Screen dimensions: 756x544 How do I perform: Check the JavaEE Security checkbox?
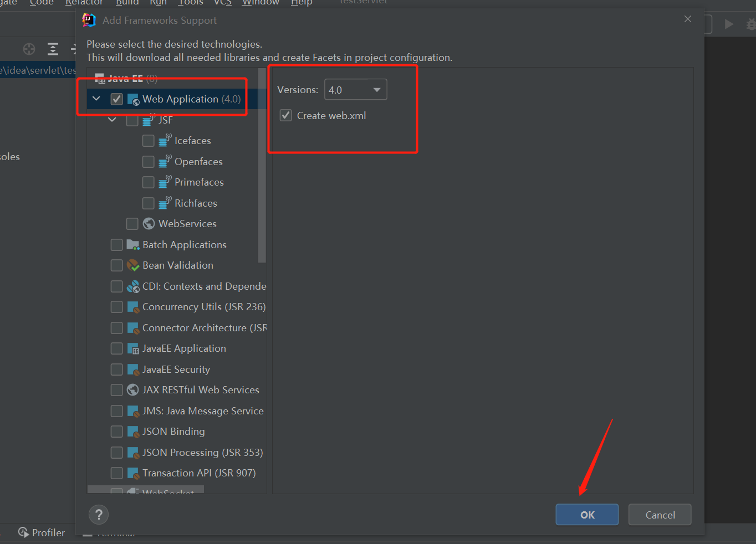pyautogui.click(x=117, y=369)
